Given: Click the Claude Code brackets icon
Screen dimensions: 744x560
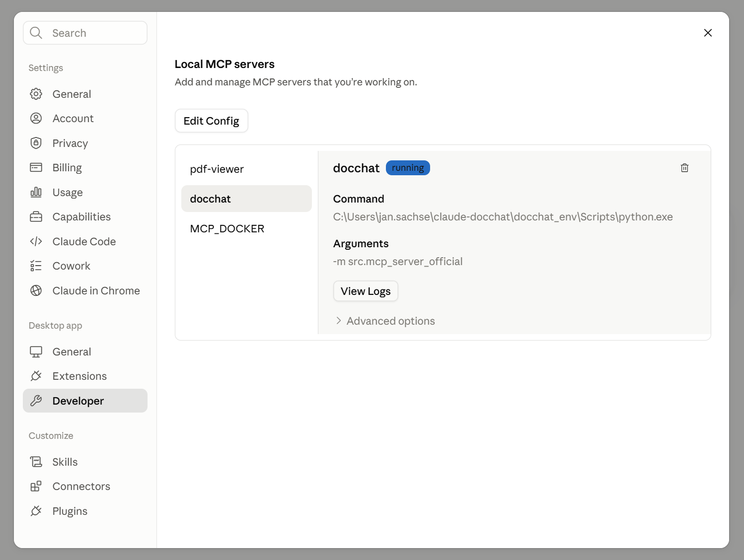Looking at the screenshot, I should pos(36,241).
